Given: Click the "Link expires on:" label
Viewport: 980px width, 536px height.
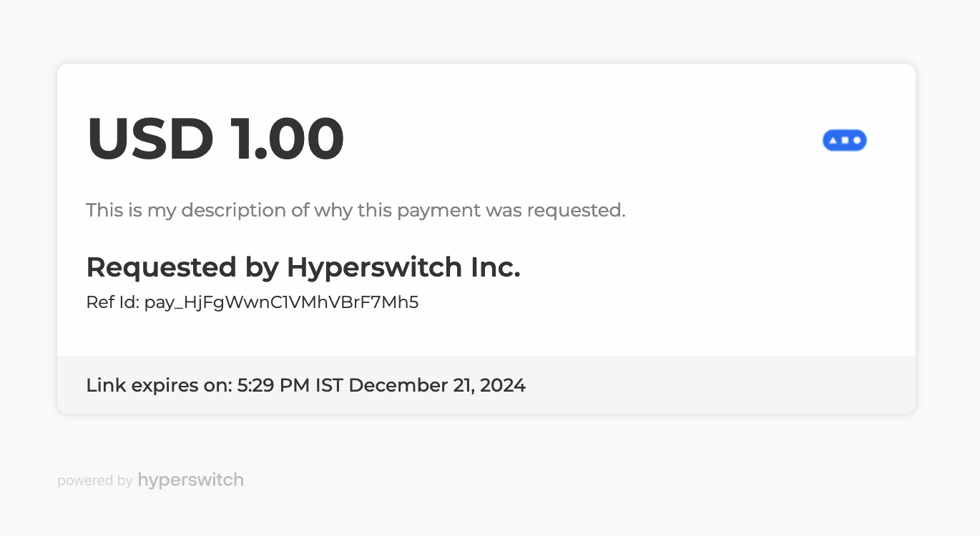Looking at the screenshot, I should (159, 385).
